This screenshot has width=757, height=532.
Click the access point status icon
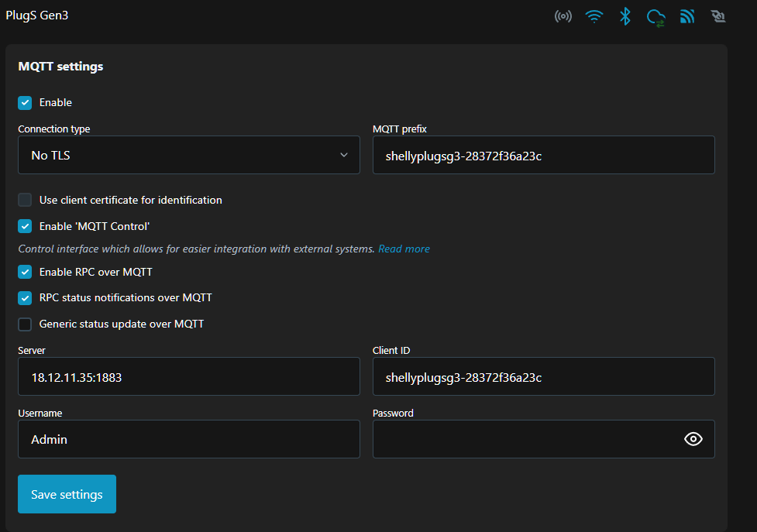[x=563, y=16]
